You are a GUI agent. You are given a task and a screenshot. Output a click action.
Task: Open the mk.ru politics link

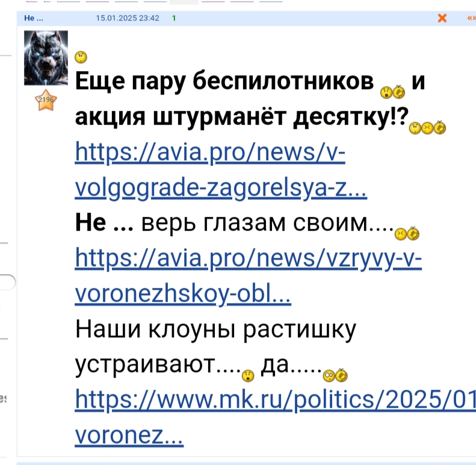tap(276, 417)
